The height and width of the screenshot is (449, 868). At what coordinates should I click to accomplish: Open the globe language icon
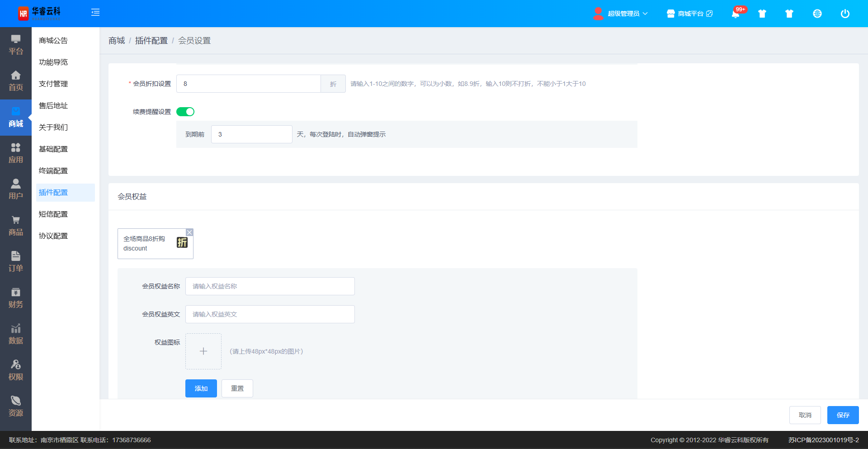[817, 14]
